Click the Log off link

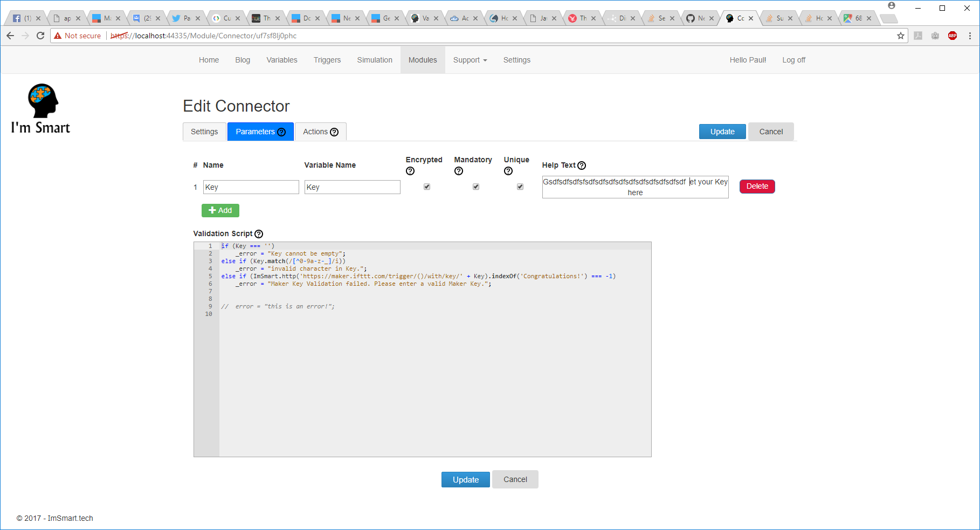(793, 60)
